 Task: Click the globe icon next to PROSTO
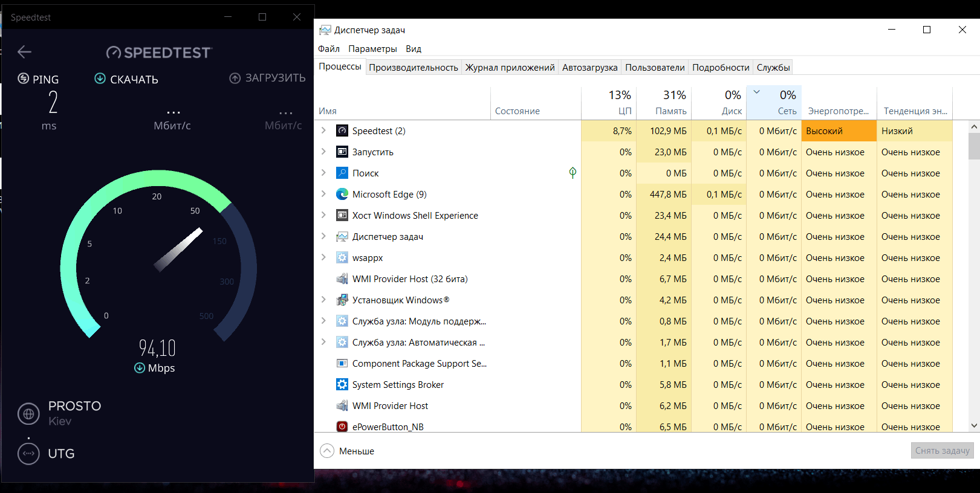pos(28,414)
